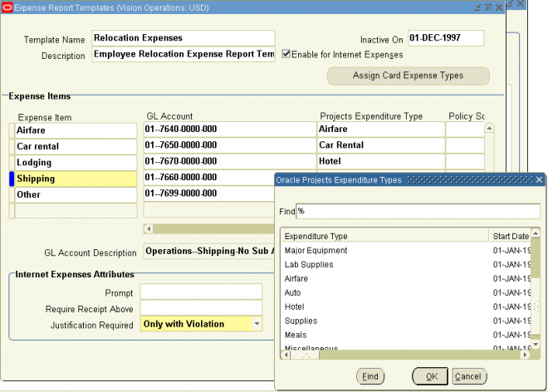Click the Airfare Projects Expenditure Type cell
Screen dimensions: 548x392
point(381,129)
